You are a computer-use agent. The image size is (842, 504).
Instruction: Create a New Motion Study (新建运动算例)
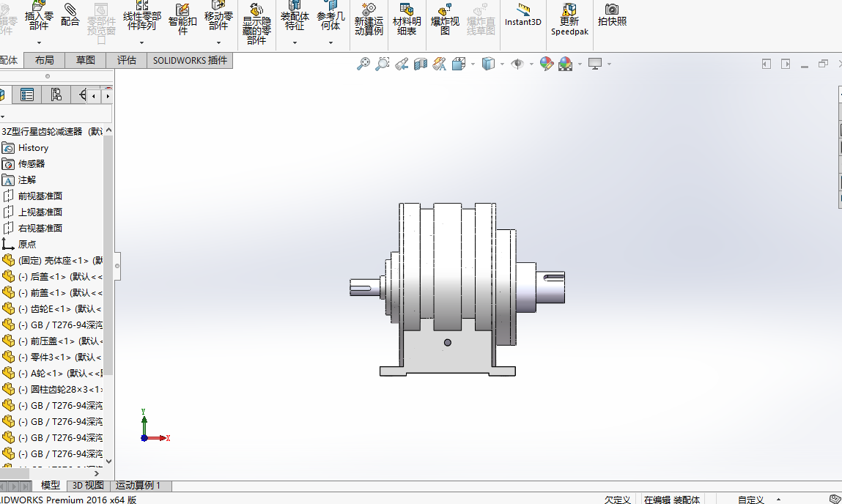coord(369,19)
